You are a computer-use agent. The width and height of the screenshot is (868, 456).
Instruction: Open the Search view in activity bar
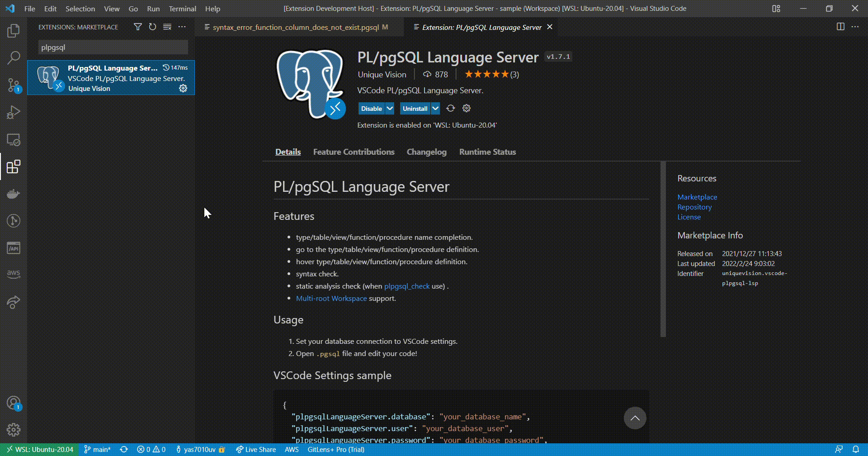14,58
